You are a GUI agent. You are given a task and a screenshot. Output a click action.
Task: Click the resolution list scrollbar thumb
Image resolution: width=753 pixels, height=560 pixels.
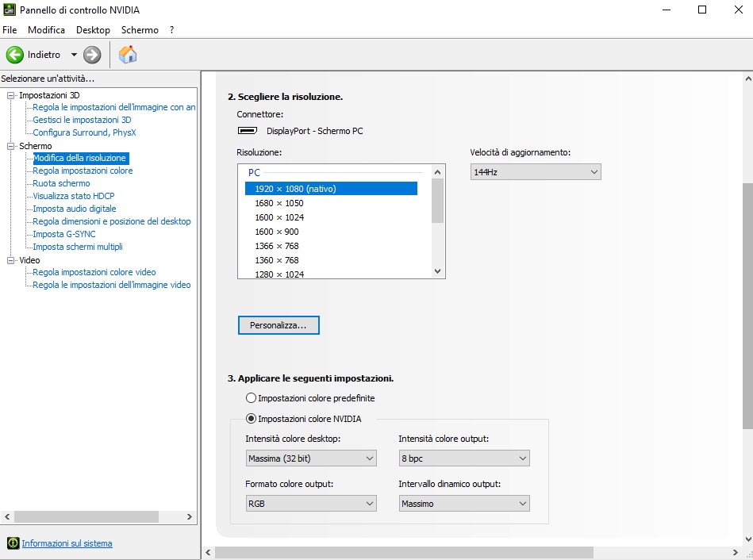437,201
